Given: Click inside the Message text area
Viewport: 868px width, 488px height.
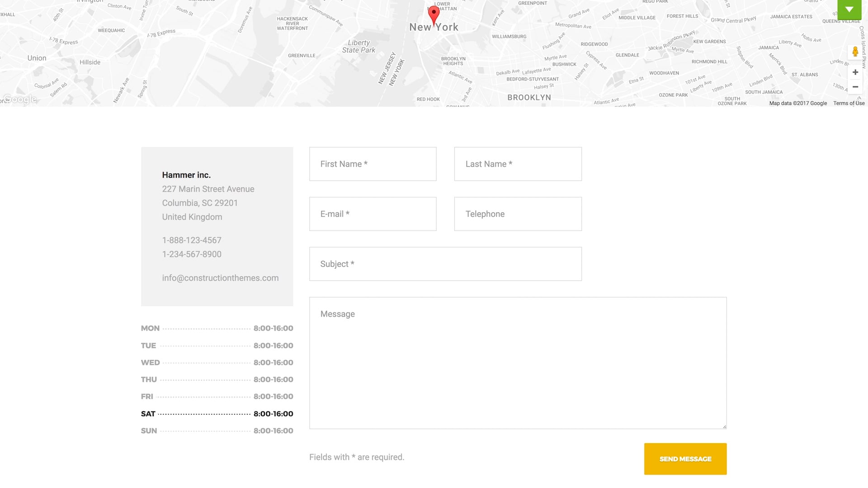Looking at the screenshot, I should (518, 363).
